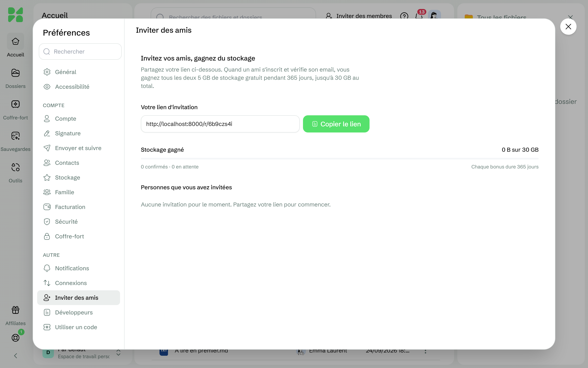Open Général preferences

78,72
